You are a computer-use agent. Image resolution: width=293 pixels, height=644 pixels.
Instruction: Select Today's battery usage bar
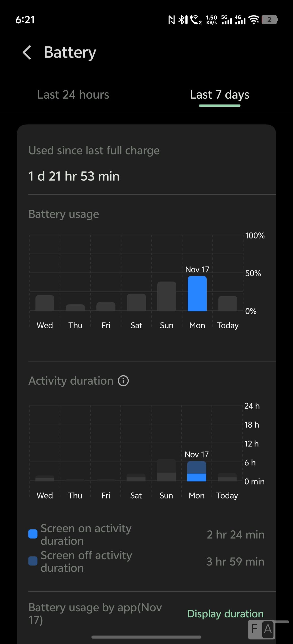click(228, 304)
